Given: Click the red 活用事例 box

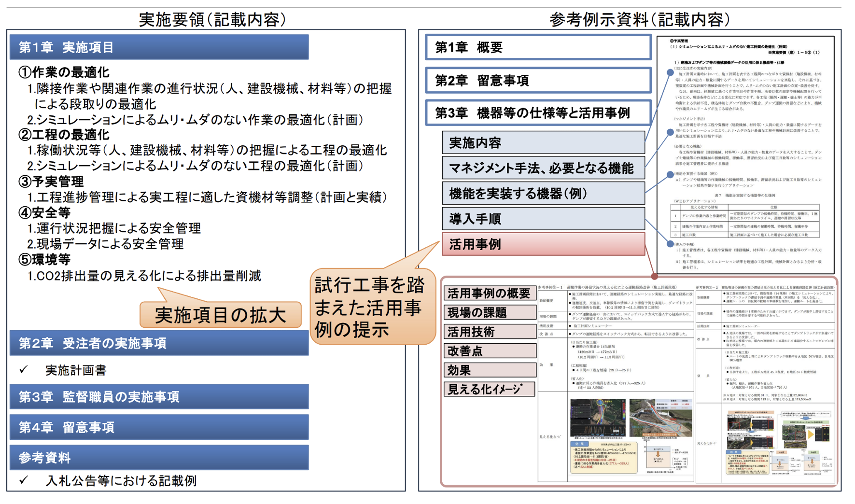Looking at the screenshot, I should (544, 244).
